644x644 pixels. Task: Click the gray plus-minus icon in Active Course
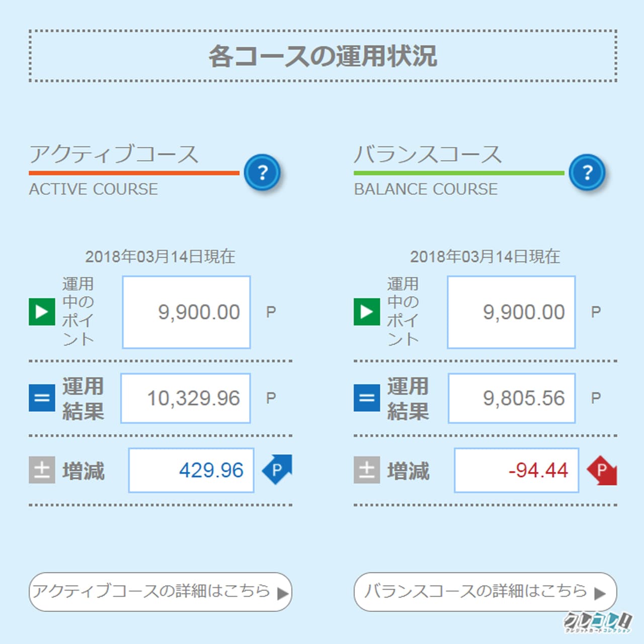[x=42, y=470]
